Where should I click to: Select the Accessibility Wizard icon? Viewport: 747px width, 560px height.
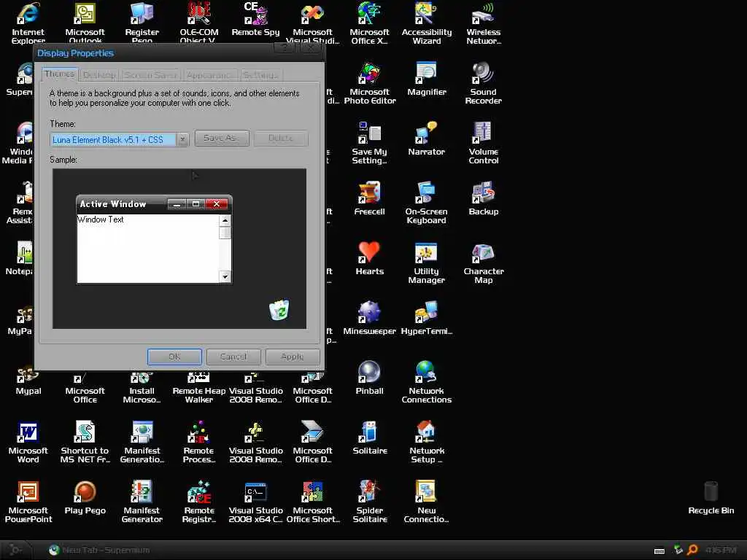pyautogui.click(x=426, y=23)
